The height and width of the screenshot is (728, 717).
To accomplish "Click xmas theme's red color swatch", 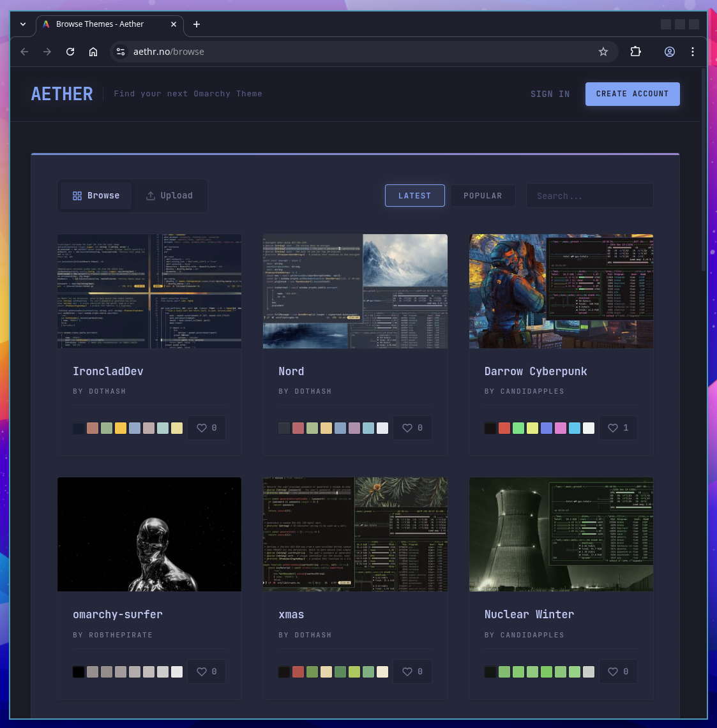I will pyautogui.click(x=298, y=672).
